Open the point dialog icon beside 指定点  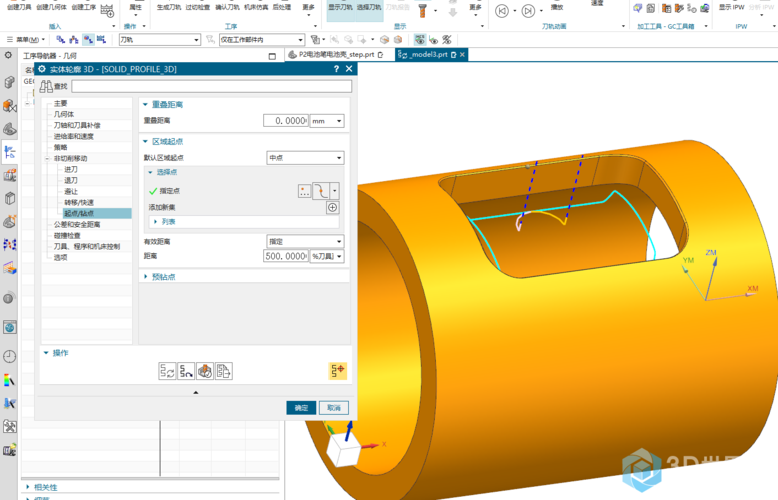(x=304, y=190)
